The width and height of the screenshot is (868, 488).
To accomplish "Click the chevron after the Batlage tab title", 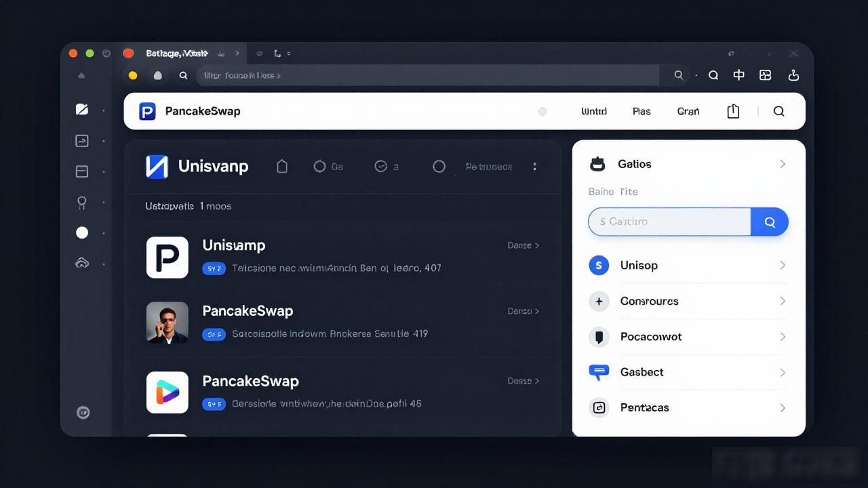I will point(237,53).
